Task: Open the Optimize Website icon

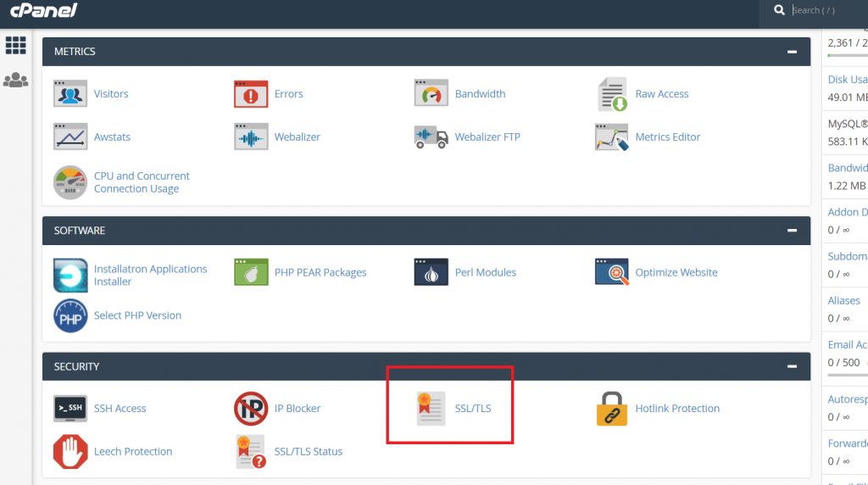Action: [x=612, y=272]
